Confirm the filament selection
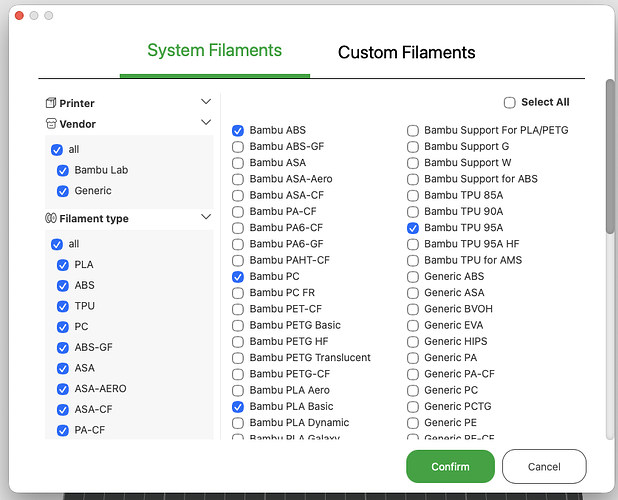 [450, 467]
